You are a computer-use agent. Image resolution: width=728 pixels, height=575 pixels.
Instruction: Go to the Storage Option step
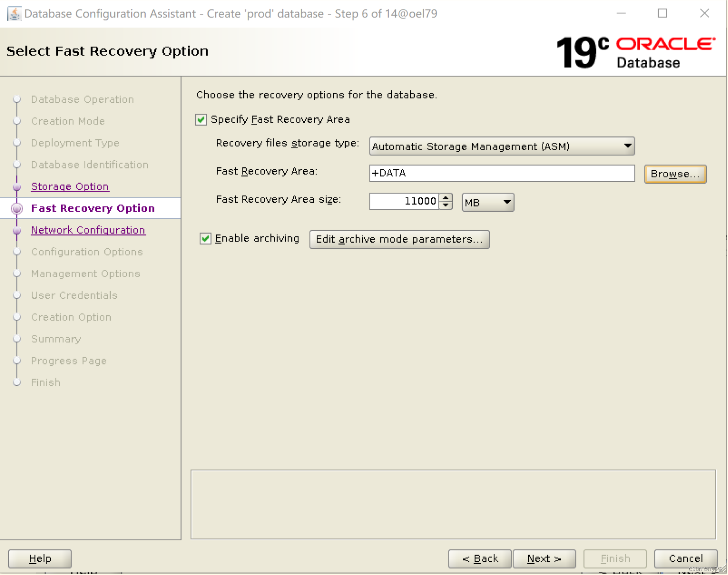pos(70,186)
